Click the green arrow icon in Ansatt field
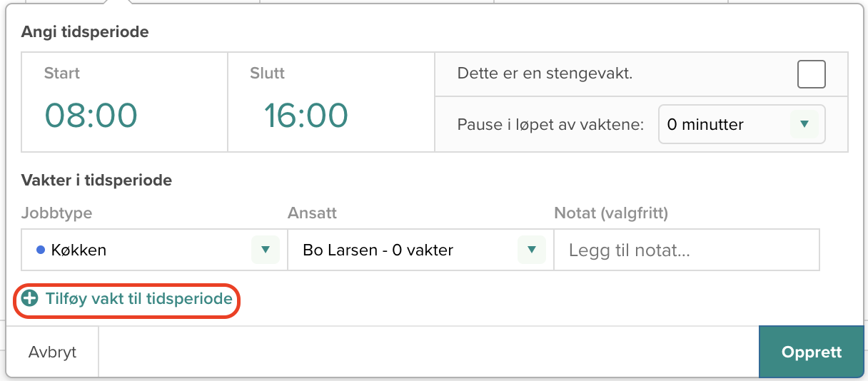This screenshot has height=381, width=868. click(531, 250)
